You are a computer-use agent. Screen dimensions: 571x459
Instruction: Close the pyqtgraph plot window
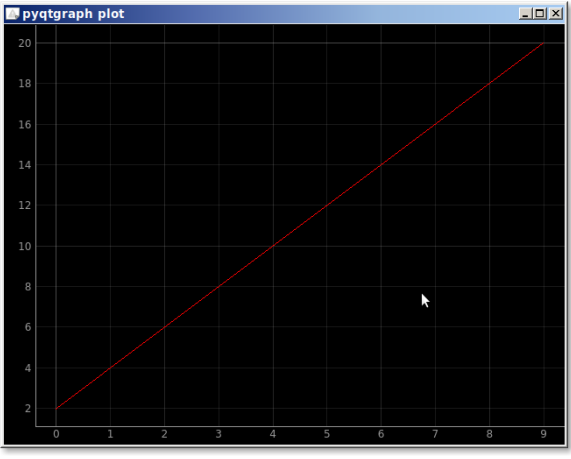pos(555,14)
